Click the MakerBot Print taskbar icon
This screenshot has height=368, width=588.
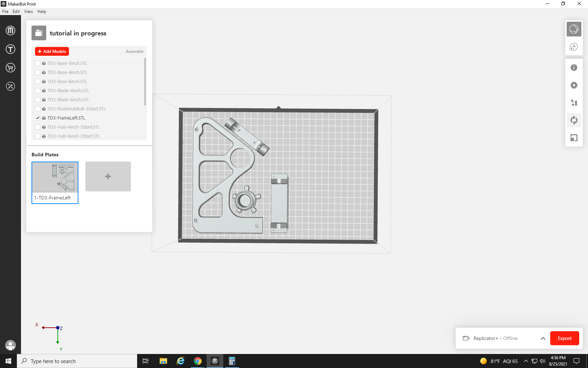[x=215, y=361]
